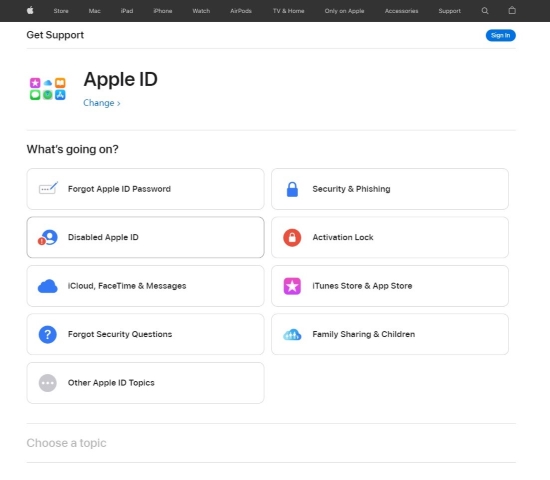
Task: Open the Mac menu
Action: (x=94, y=11)
